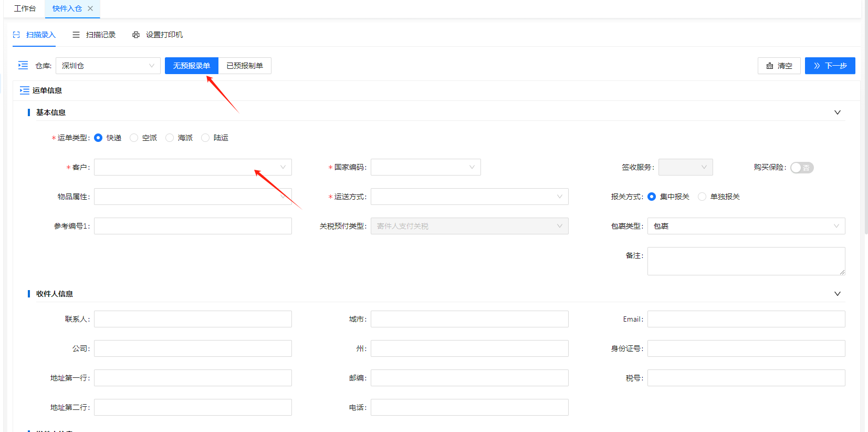Click the 运单信息 section indent icon

(x=24, y=90)
